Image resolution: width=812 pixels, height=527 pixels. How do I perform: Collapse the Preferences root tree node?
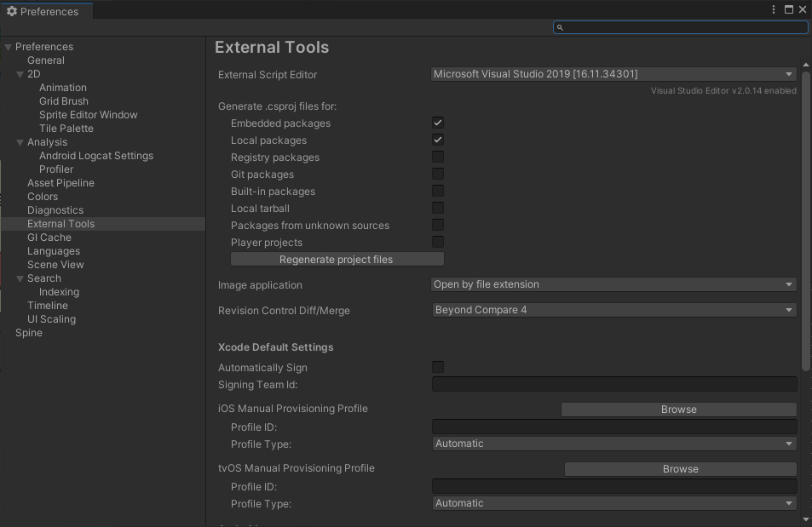point(9,47)
